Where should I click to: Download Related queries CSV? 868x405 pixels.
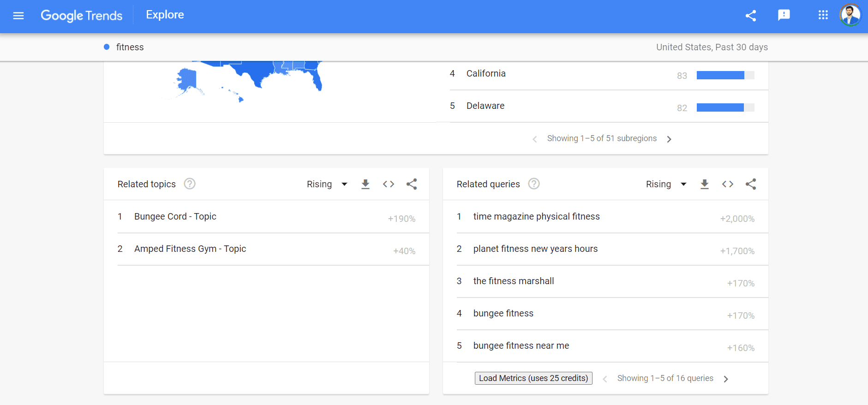pos(705,184)
